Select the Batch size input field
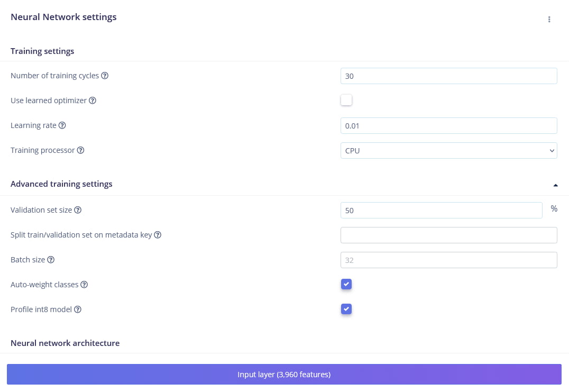The width and height of the screenshot is (569, 392). pos(448,260)
